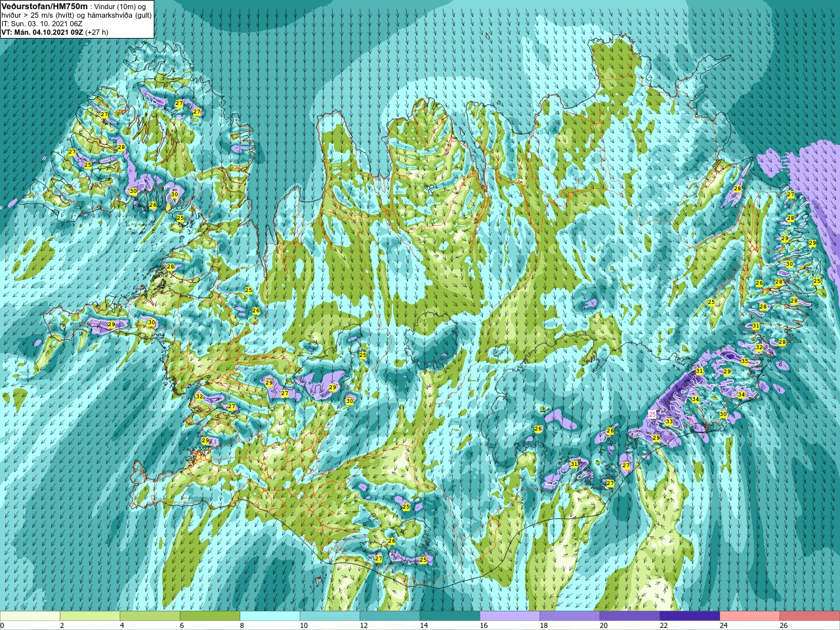Pick the 14–16 dark teal legend swatch
Image resolution: width=840 pixels, height=630 pixels.
click(450, 616)
